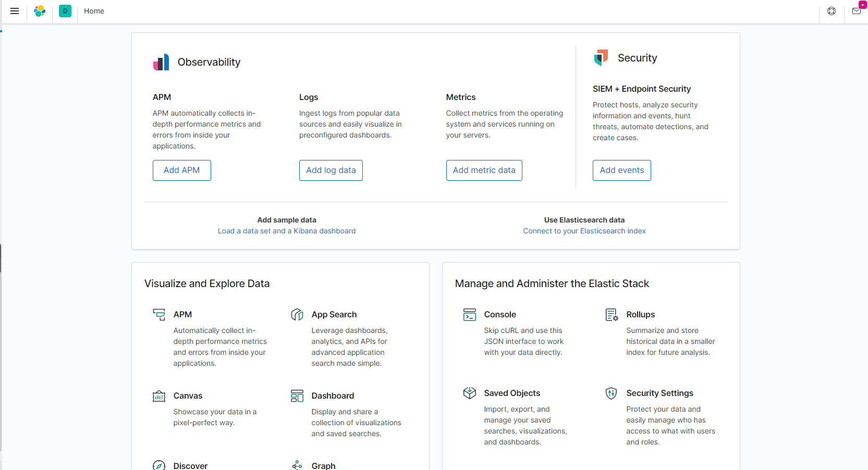Click the Console icon

[x=470, y=315]
